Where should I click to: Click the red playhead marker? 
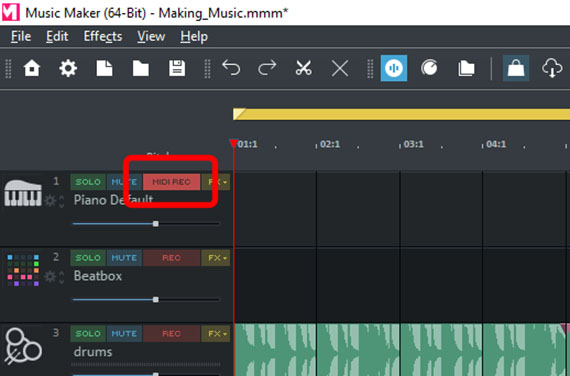[x=234, y=143]
